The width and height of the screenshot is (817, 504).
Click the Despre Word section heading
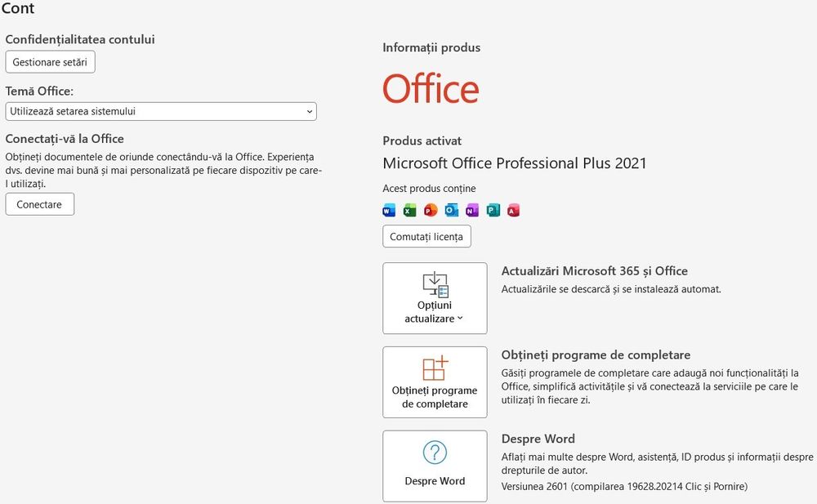[x=538, y=439]
